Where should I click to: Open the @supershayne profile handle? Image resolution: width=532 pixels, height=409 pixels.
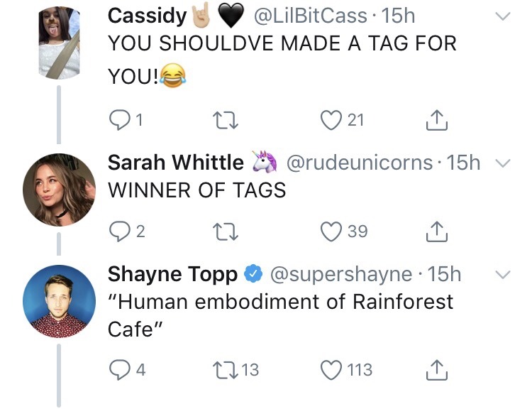[x=342, y=273]
